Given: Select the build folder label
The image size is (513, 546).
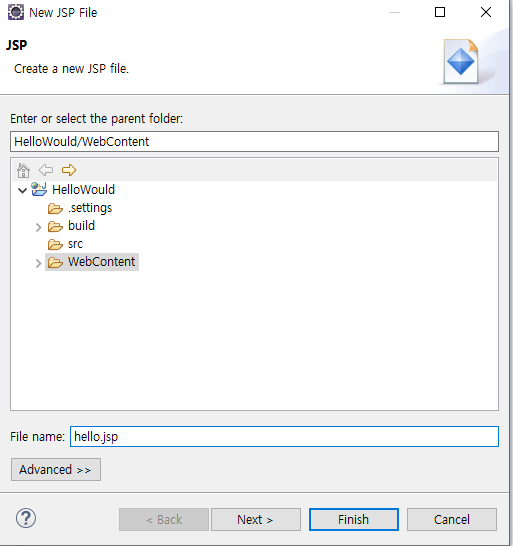Looking at the screenshot, I should [81, 226].
